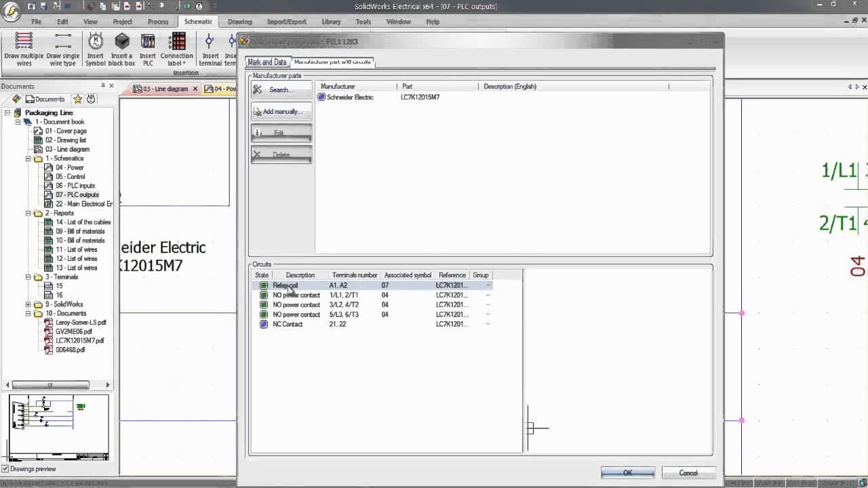Select 22 - Main Electrical drawing
Screen dimensions: 868x488
click(84, 204)
